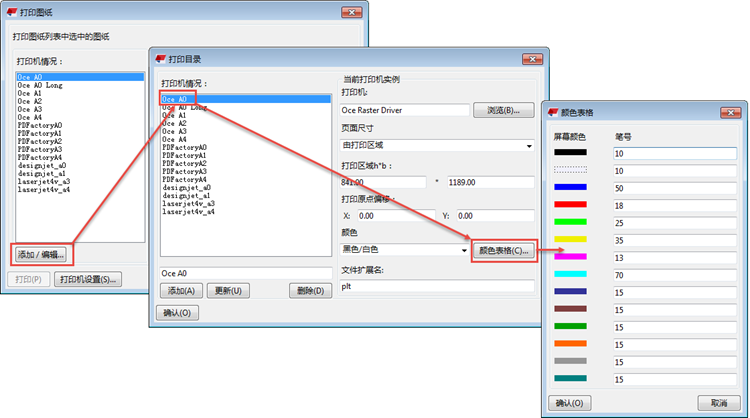
Task: Select Oce A0 in 打印目录 list
Action: (245, 99)
